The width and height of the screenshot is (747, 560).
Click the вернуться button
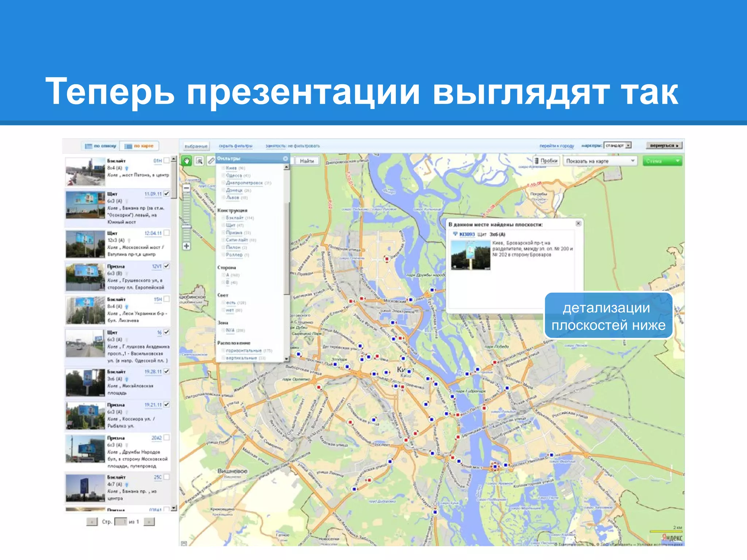pyautogui.click(x=664, y=145)
